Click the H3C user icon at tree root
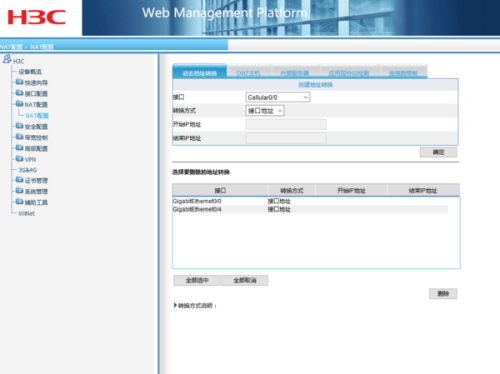 tap(7, 59)
